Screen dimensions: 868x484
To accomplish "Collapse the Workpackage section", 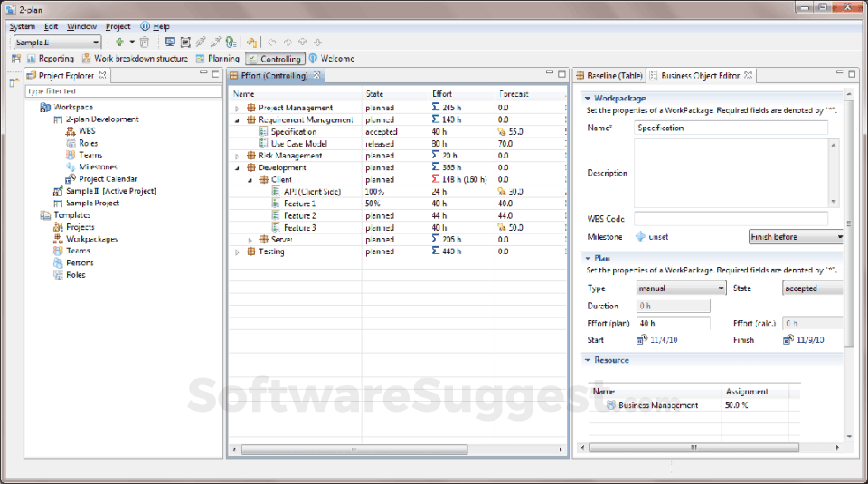I will tap(588, 98).
